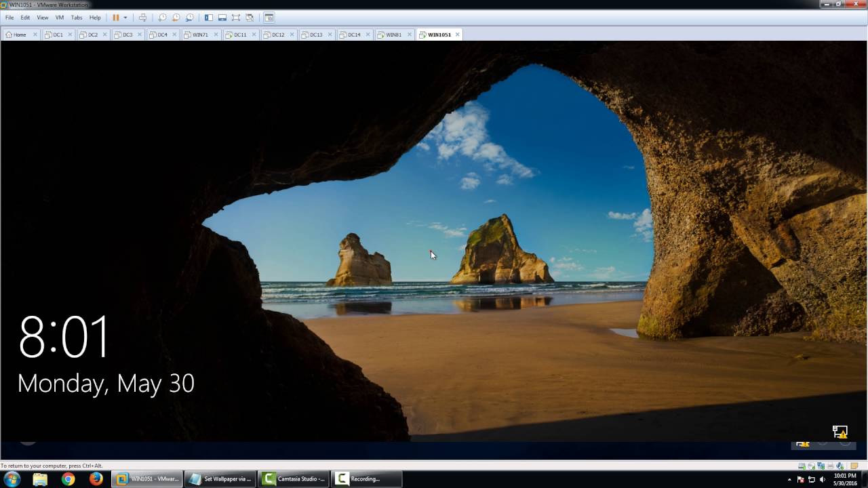Enter full screen mode toolbar icon
868x488 pixels.
235,18
